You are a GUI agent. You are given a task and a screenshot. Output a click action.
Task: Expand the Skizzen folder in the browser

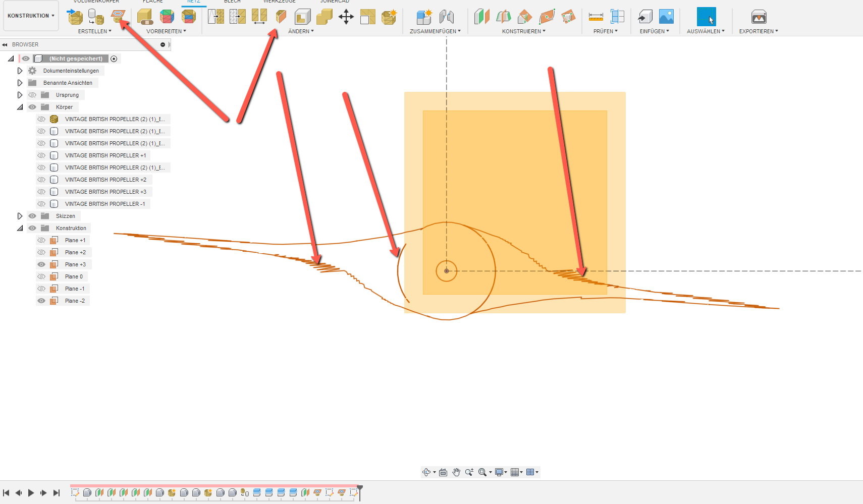click(20, 215)
